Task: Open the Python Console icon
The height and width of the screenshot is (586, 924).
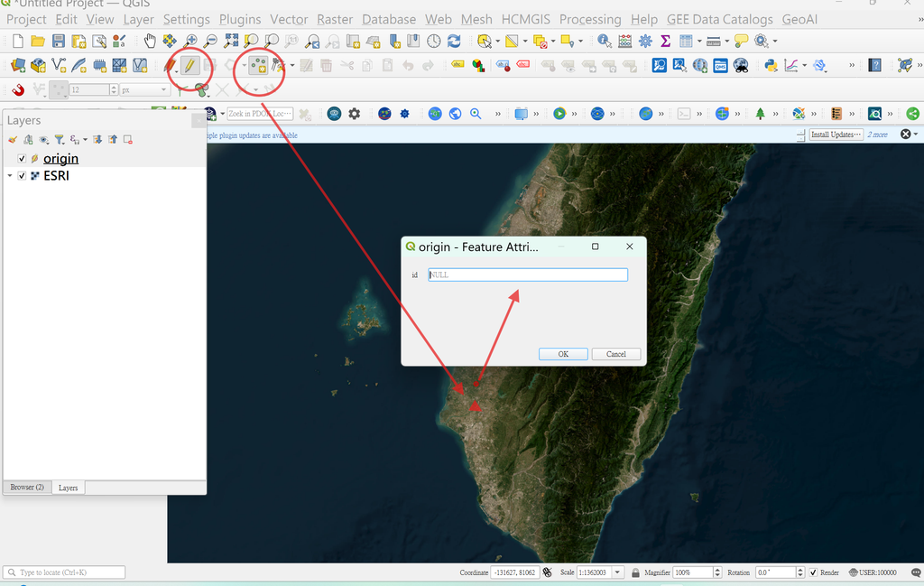Action: [x=771, y=65]
